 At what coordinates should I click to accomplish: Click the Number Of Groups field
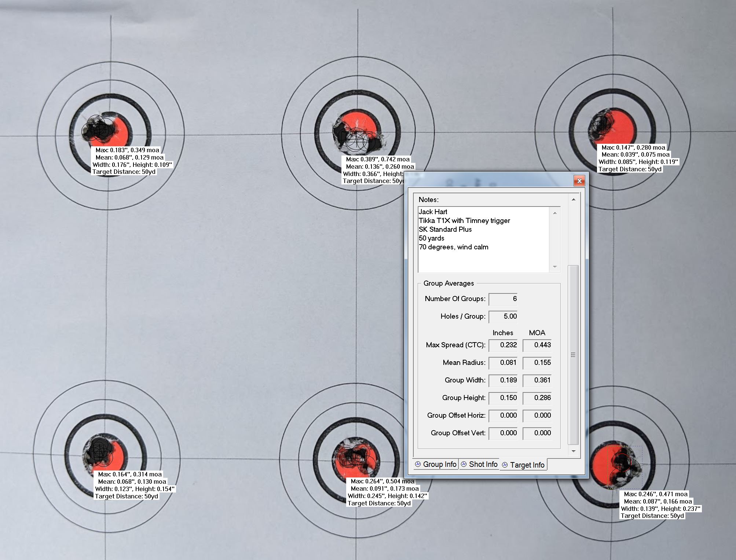(x=503, y=299)
